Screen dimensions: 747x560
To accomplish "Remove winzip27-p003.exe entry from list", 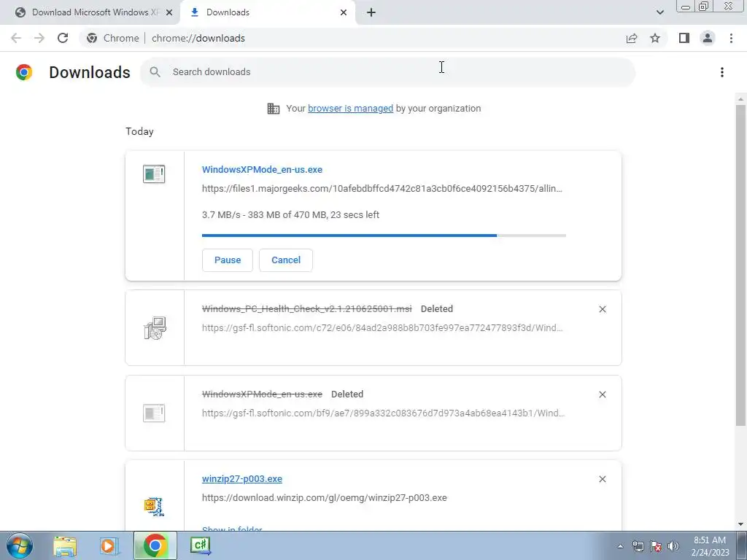I will point(602,479).
